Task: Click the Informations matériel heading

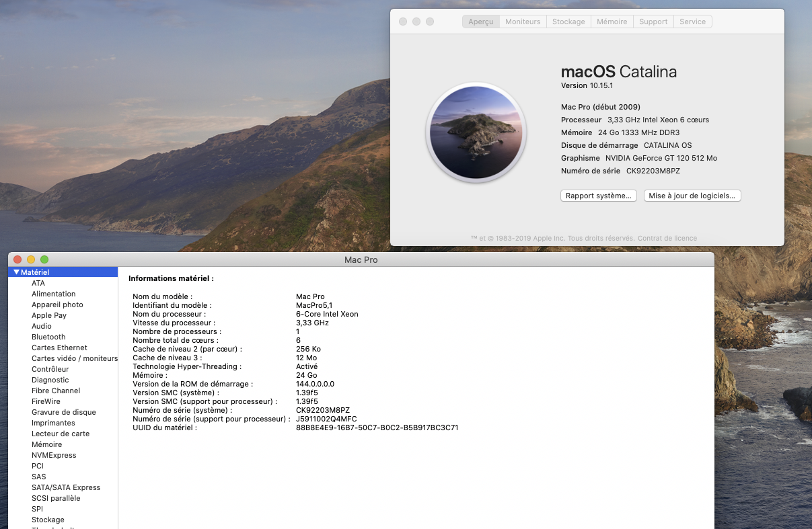Action: pyautogui.click(x=171, y=278)
